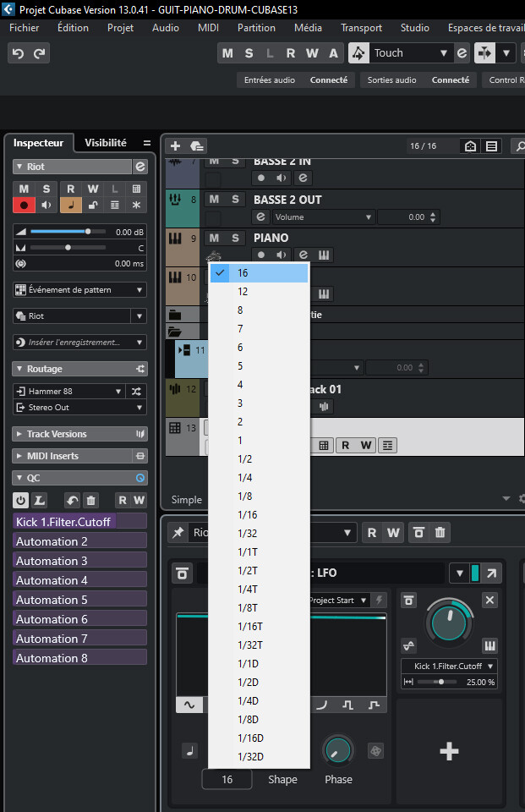This screenshot has height=812, width=525.
Task: Click the 0.00 ms track delay value
Action: (129, 264)
